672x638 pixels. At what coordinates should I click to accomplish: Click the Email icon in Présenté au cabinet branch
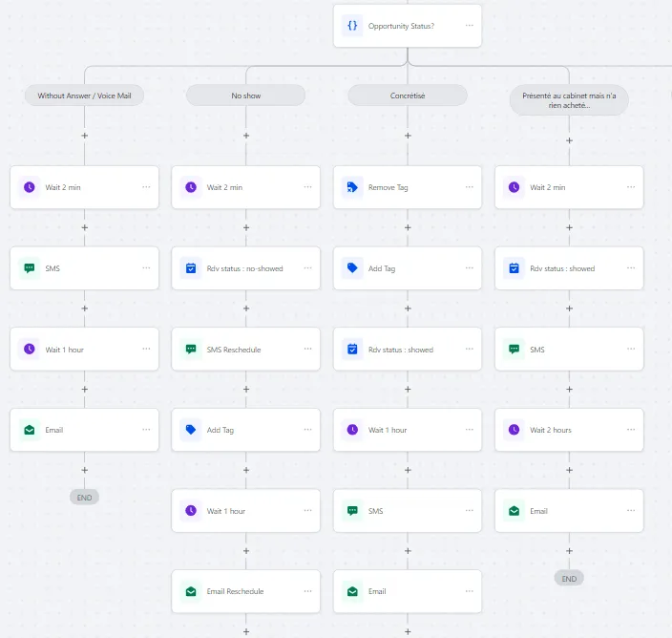(514, 511)
